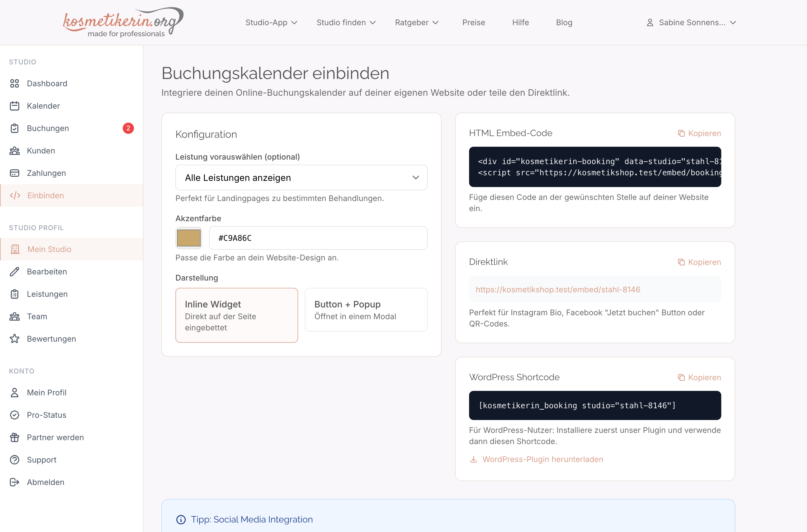This screenshot has height=532, width=807.
Task: Open the Blog page
Action: click(564, 22)
